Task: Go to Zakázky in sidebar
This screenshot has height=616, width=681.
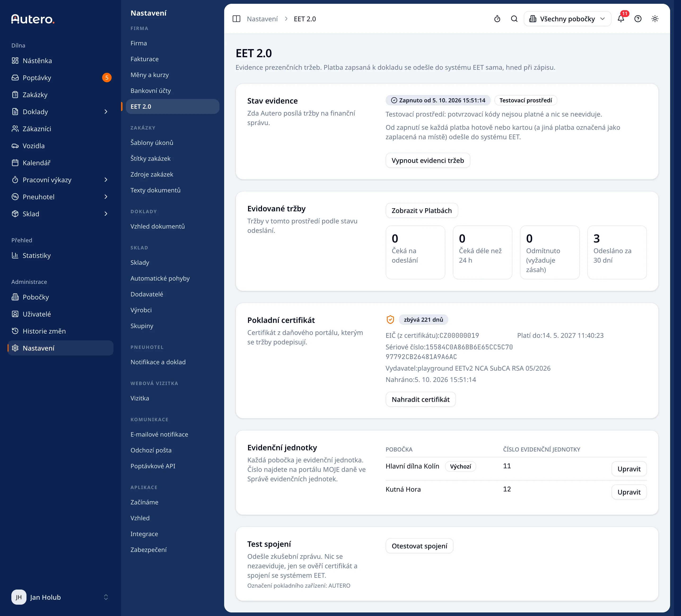Action: coord(61,95)
